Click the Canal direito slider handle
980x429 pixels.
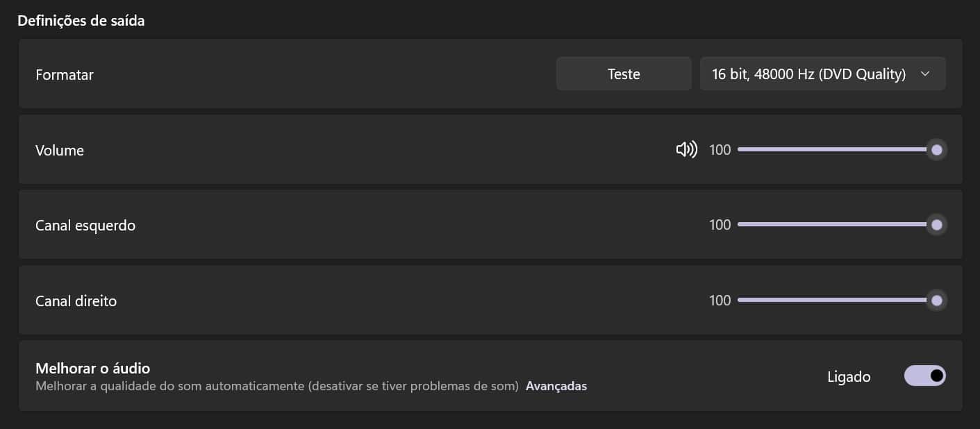(x=936, y=301)
